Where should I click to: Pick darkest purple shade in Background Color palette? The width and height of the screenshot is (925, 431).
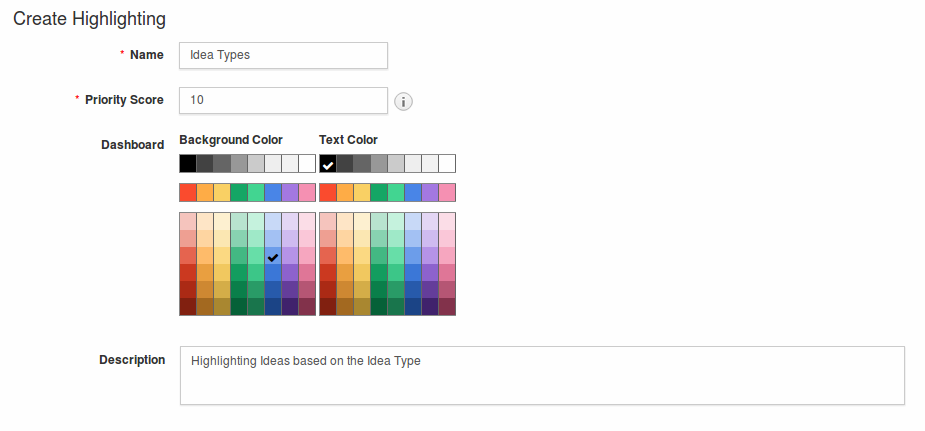(290, 307)
